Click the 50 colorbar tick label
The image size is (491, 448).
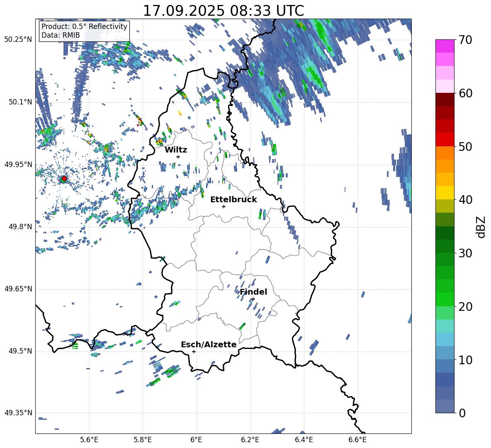click(x=465, y=147)
